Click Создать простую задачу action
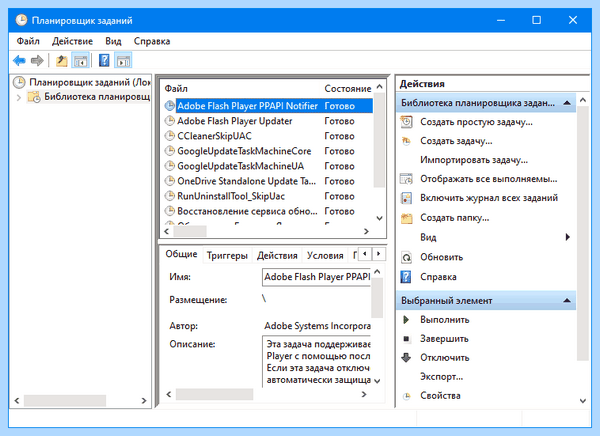Screen dimensions: 600x436 click(476, 122)
